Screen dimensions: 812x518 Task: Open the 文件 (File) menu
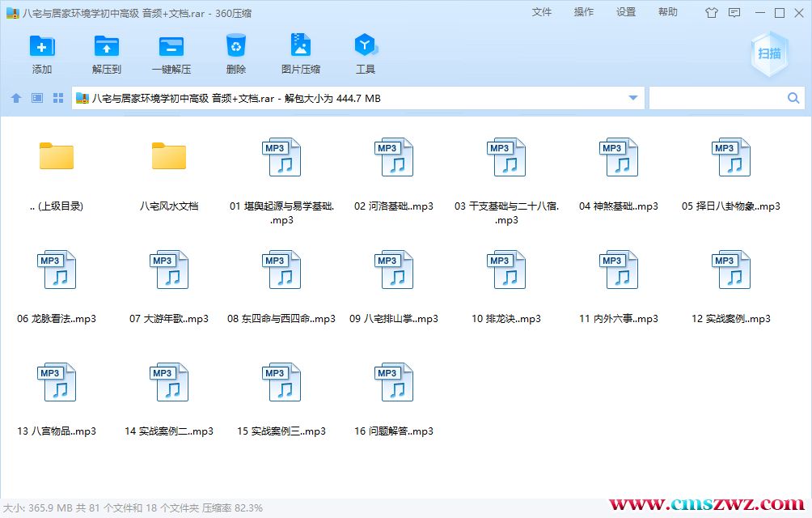point(542,13)
